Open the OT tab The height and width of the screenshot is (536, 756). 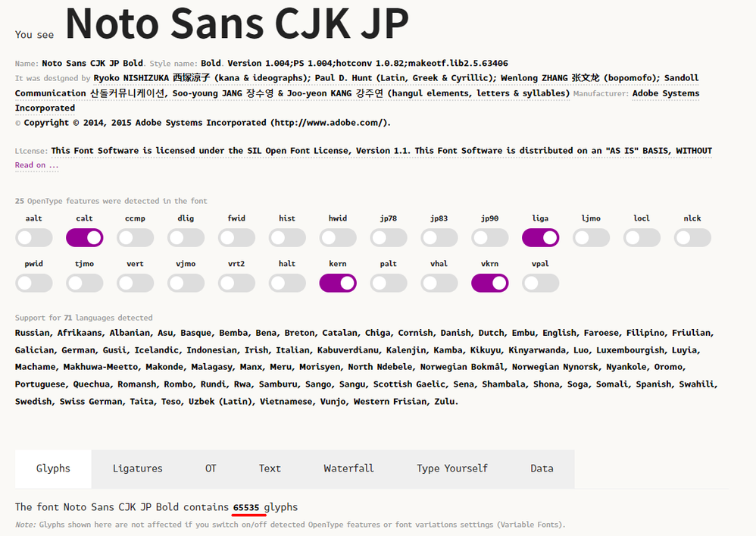(x=211, y=469)
